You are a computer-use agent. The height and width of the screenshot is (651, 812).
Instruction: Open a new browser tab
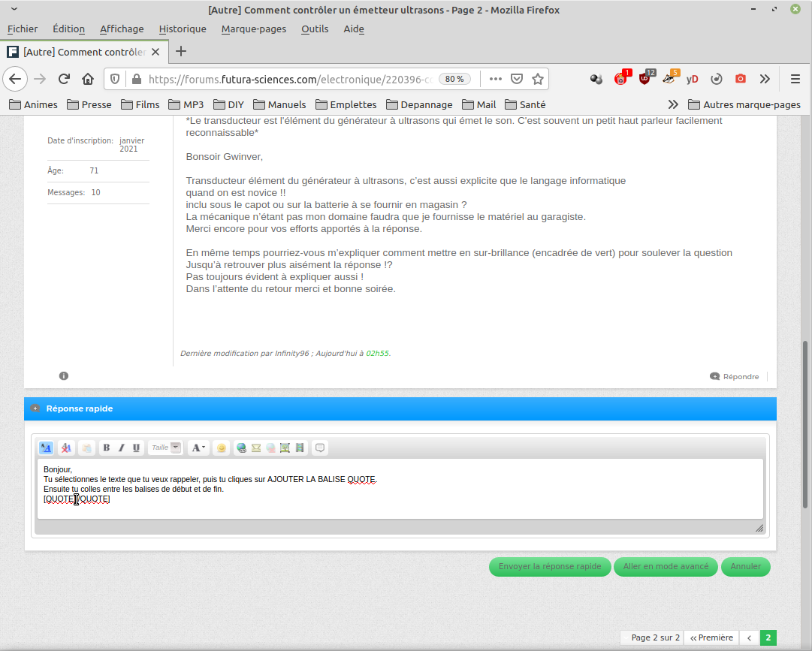click(x=181, y=51)
